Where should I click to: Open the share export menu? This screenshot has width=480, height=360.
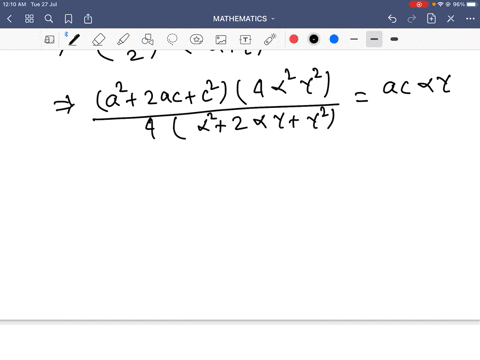88,19
